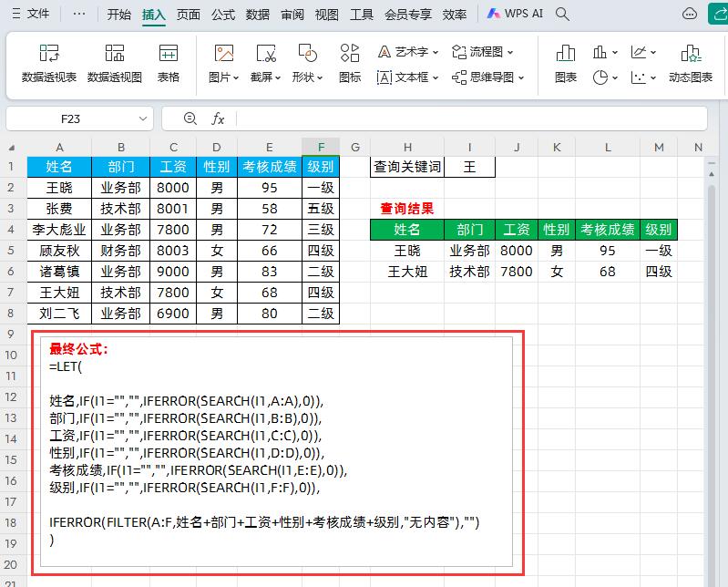Select the query keyword cell containing 王
Viewport: 728px width, 587px height.
coord(469,167)
